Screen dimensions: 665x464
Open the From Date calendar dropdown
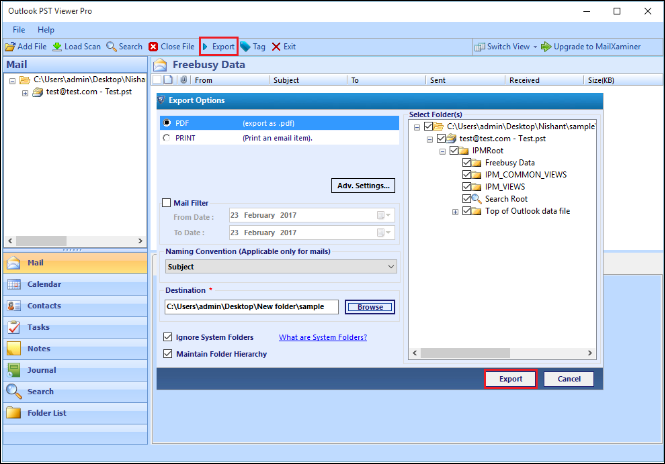[x=383, y=215]
